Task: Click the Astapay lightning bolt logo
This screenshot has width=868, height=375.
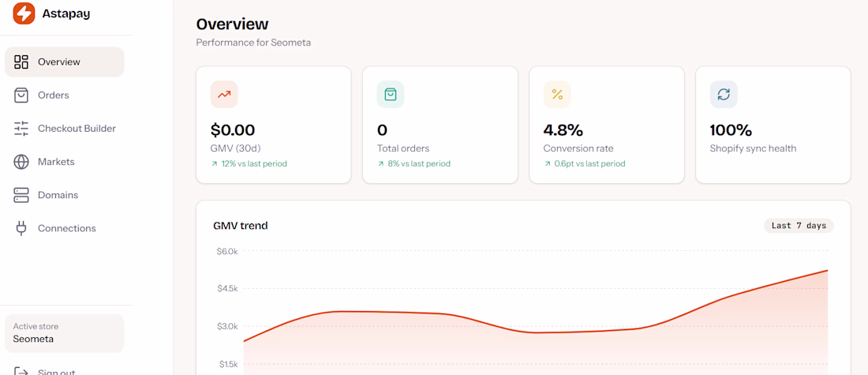Action: click(x=24, y=13)
